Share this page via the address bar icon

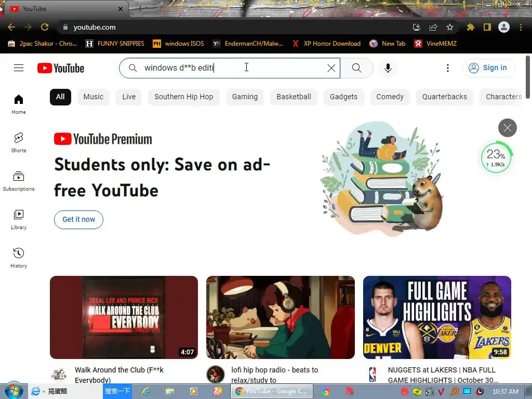point(433,27)
